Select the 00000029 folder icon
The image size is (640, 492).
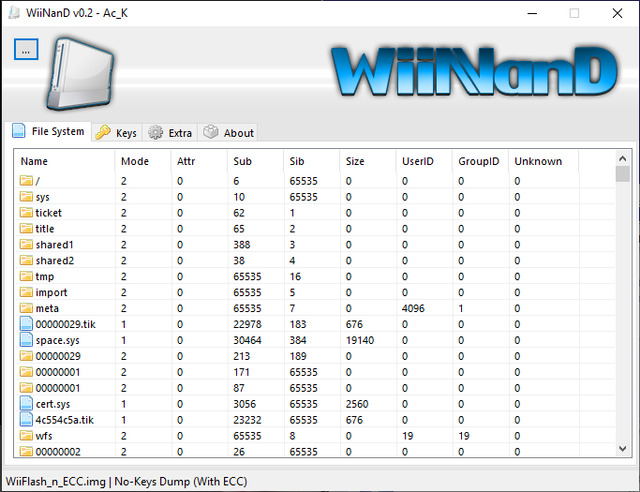pyautogui.click(x=26, y=356)
